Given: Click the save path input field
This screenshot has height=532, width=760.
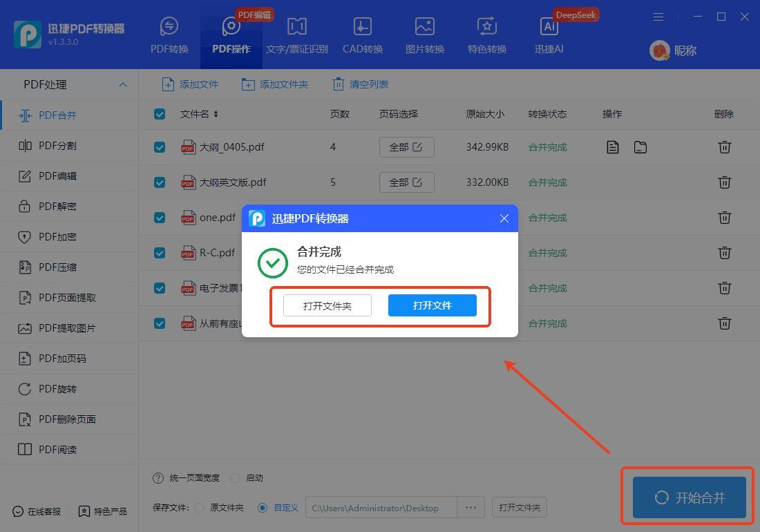Looking at the screenshot, I should tap(380, 508).
